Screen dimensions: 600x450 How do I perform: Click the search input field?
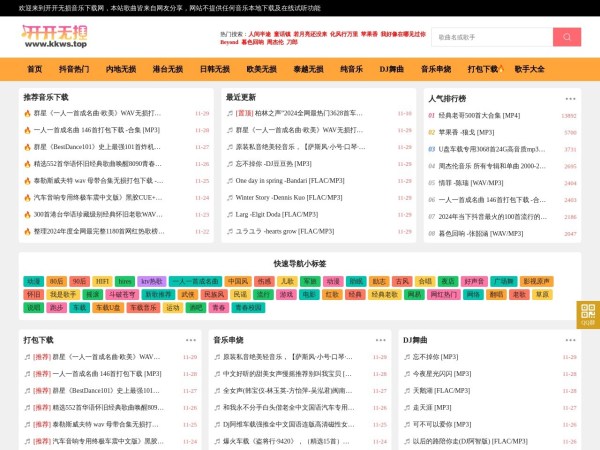coord(490,37)
